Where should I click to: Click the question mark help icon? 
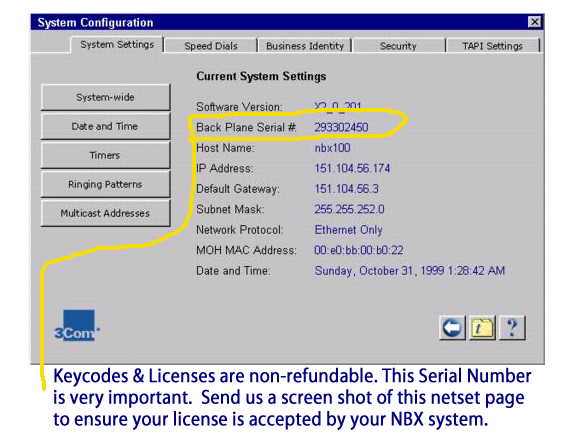512,327
